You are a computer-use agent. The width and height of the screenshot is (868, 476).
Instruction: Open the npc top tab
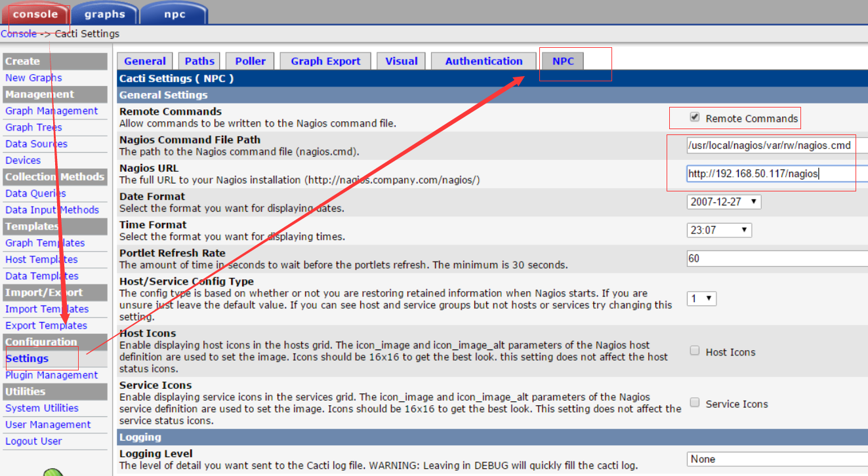click(175, 13)
